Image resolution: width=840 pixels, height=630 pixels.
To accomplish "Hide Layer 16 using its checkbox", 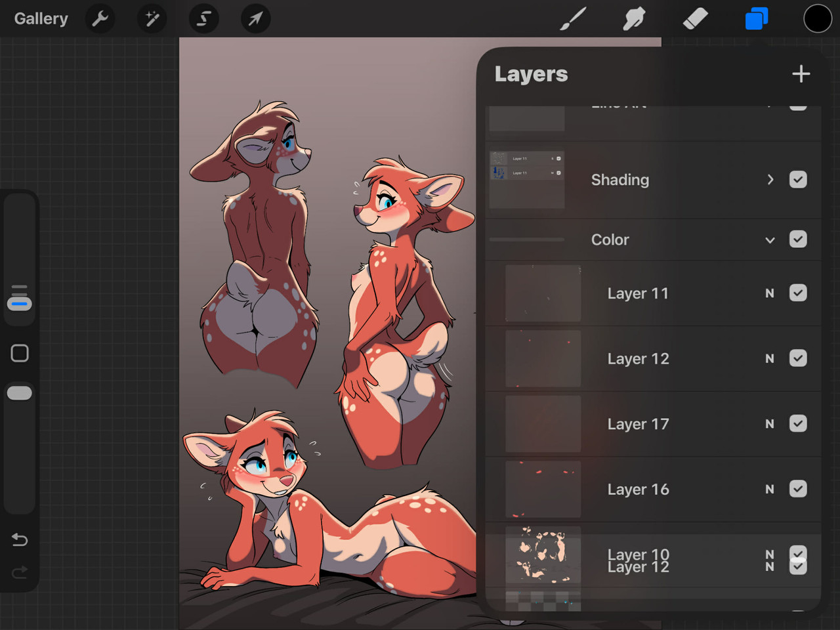I will (x=798, y=489).
